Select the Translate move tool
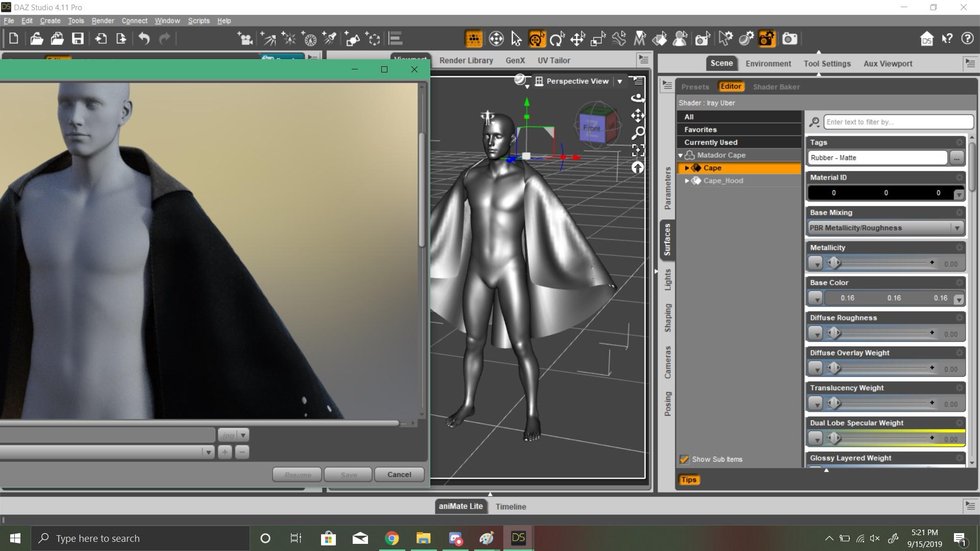 (x=577, y=39)
